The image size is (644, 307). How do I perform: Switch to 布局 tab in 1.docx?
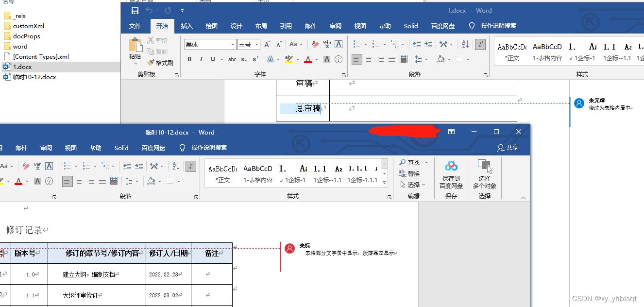(x=261, y=26)
